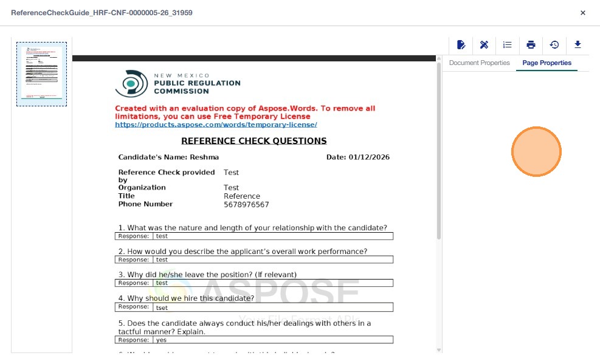Viewport: 600px width, 364px height.
Task: Click the scroll-down arrow of the document pane
Action: point(439,350)
